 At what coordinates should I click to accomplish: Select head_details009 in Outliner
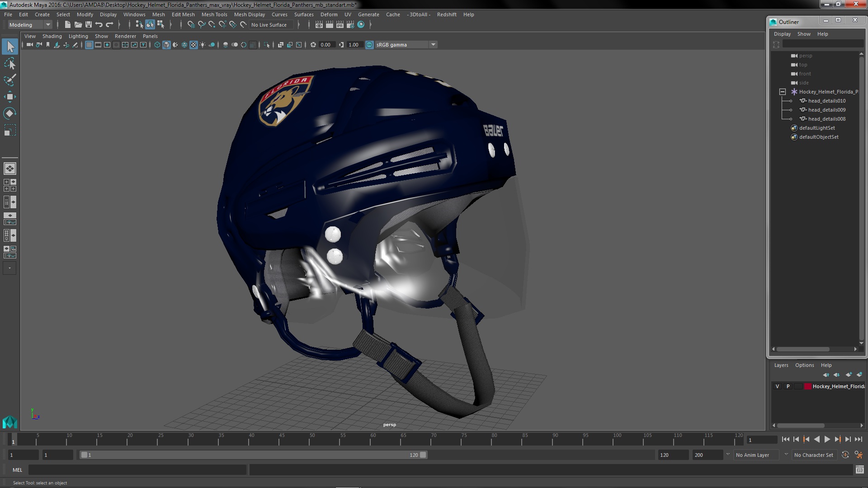(826, 110)
